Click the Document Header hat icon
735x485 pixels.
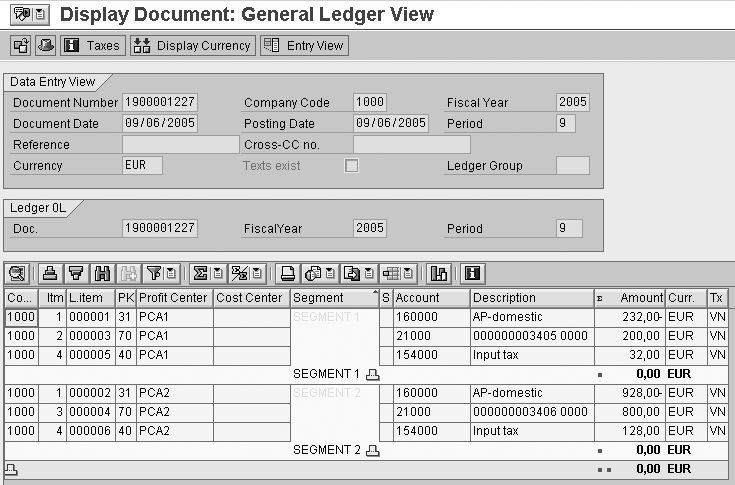click(46, 45)
